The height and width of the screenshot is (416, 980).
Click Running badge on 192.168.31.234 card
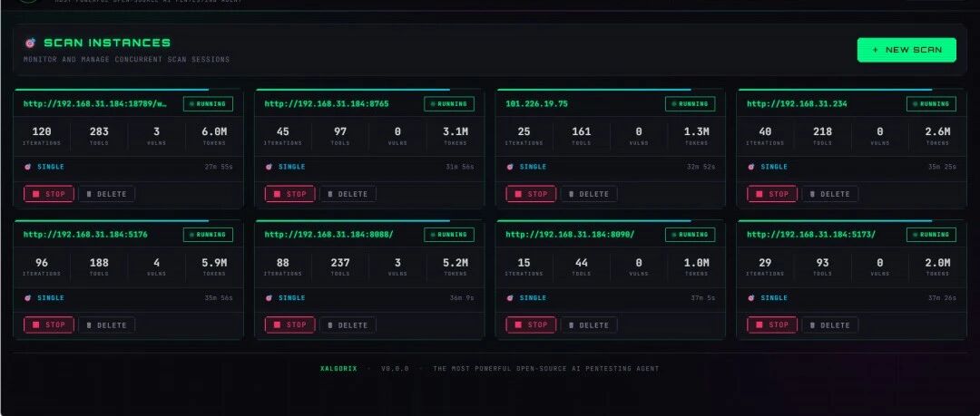click(x=931, y=103)
